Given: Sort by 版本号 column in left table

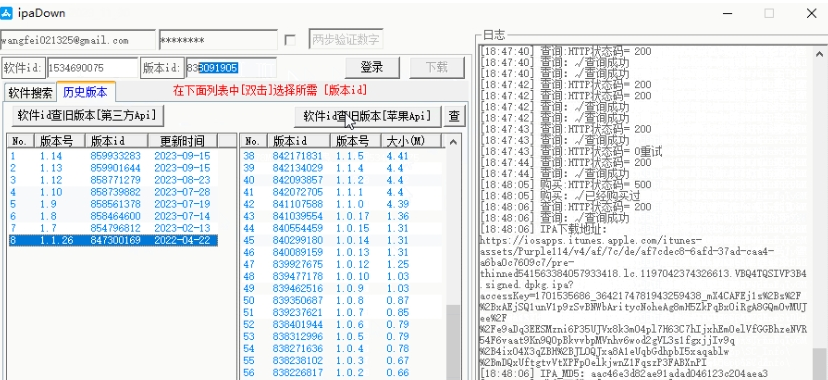Looking at the screenshot, I should pos(60,141).
